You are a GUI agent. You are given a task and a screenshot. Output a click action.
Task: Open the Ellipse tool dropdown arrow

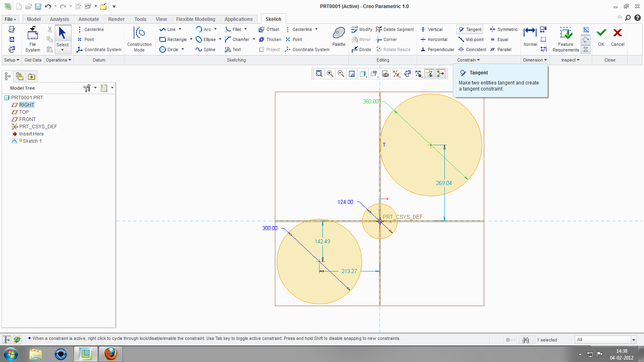[220, 39]
